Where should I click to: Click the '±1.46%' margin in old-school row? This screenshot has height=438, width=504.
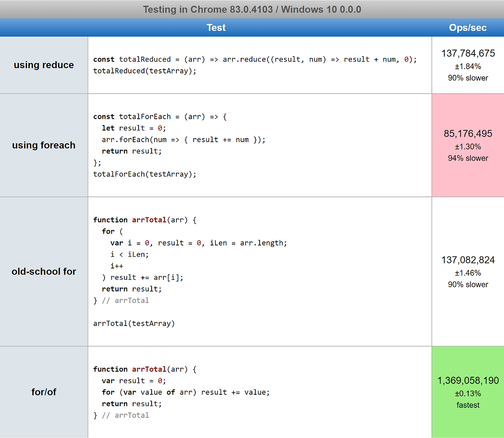tap(468, 273)
